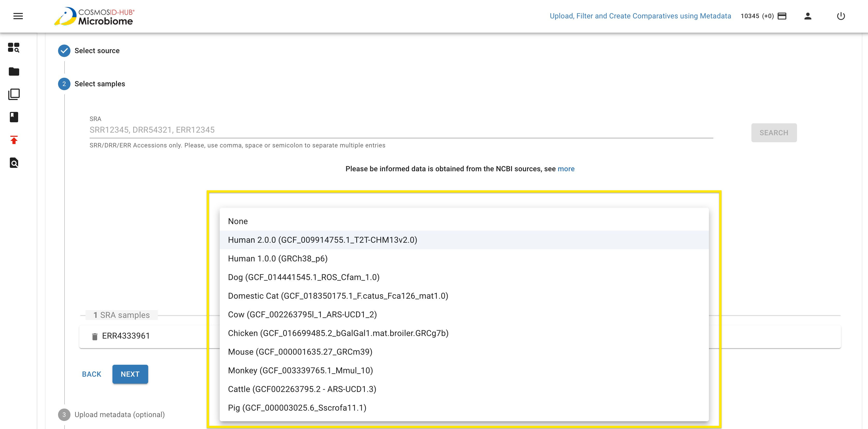Image resolution: width=868 pixels, height=429 pixels.
Task: Open the hamburger navigation menu
Action: 18,16
